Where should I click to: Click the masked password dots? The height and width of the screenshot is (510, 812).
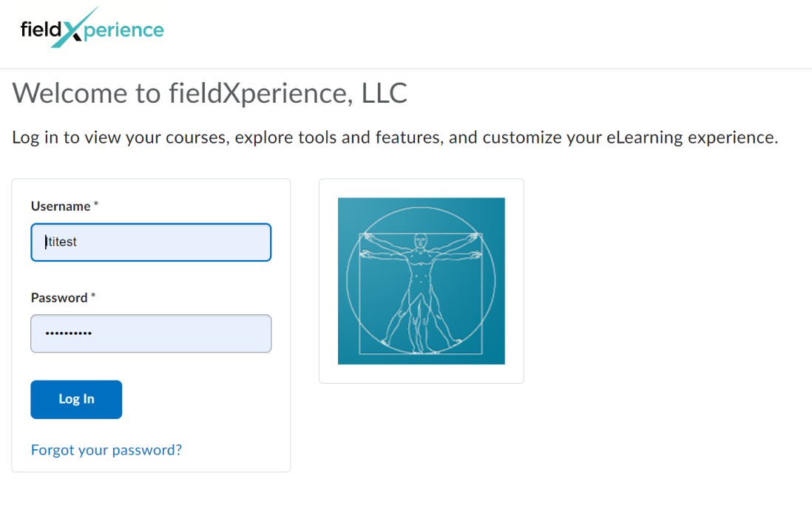coord(68,333)
